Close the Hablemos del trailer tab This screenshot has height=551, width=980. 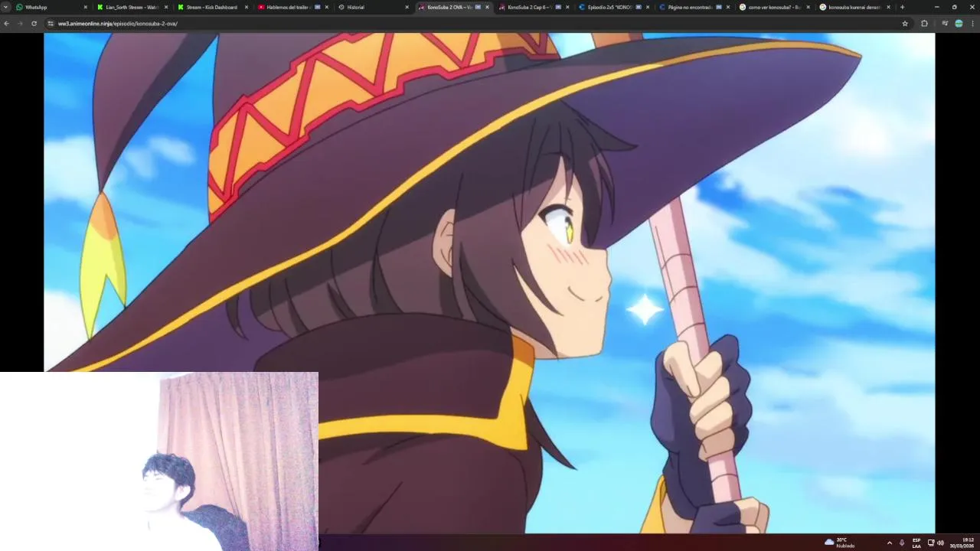tap(327, 7)
